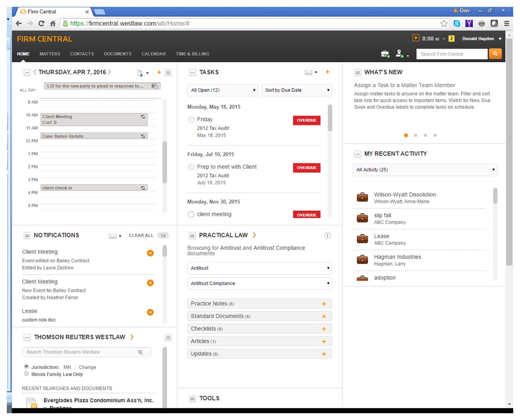Open Thomson Reuters Westlaw widget menu icon

point(168,337)
